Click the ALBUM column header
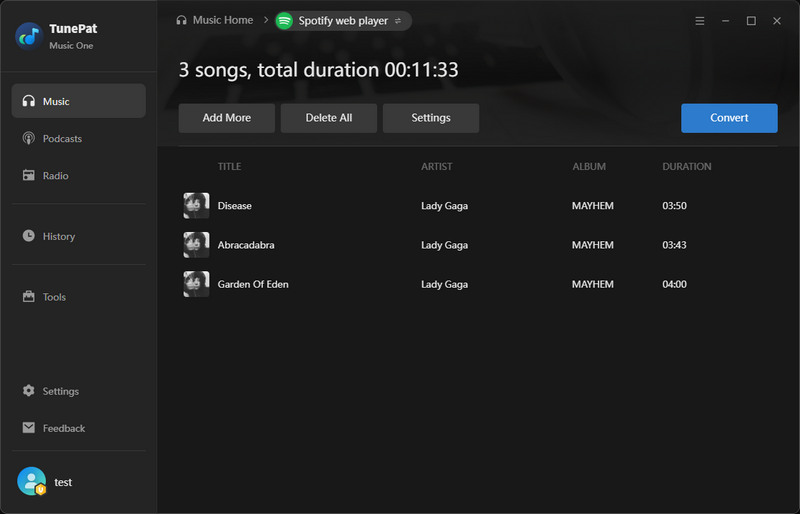 [589, 166]
